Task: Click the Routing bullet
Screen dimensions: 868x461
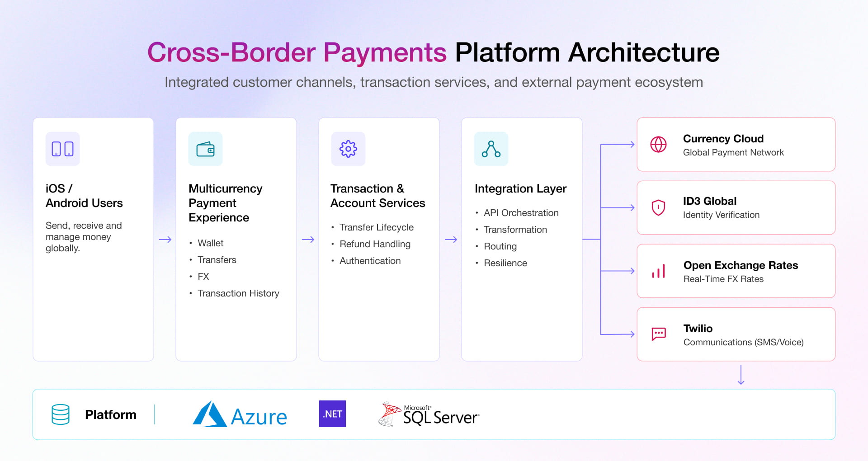Action: (x=500, y=246)
